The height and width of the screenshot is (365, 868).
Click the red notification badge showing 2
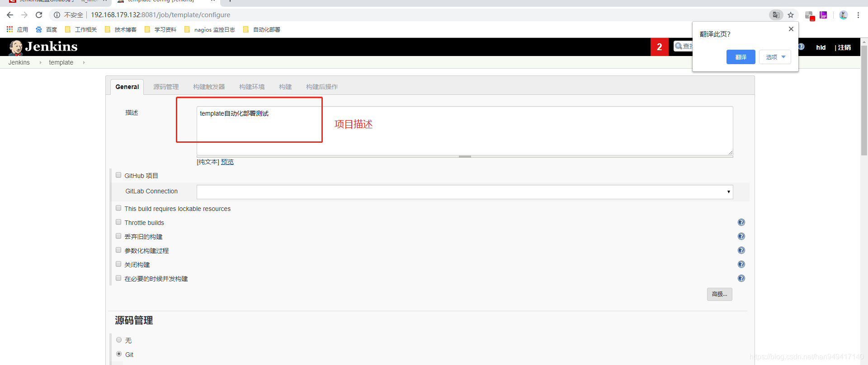pos(659,47)
